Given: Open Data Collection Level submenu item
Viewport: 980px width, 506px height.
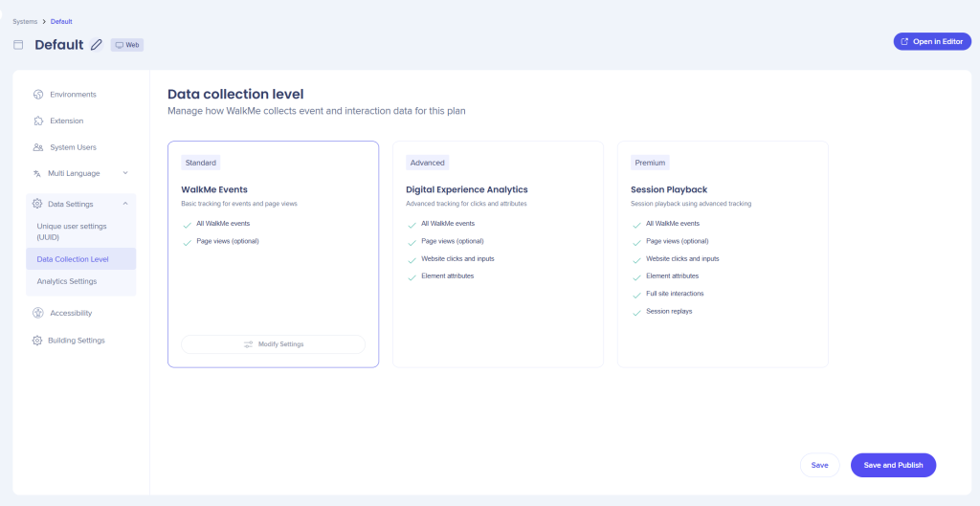Looking at the screenshot, I should tap(73, 259).
